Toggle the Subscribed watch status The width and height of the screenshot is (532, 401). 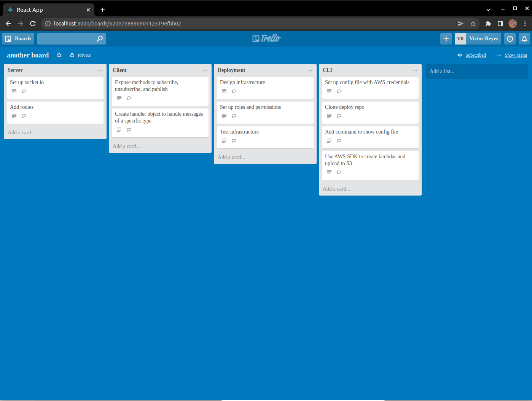(475, 55)
